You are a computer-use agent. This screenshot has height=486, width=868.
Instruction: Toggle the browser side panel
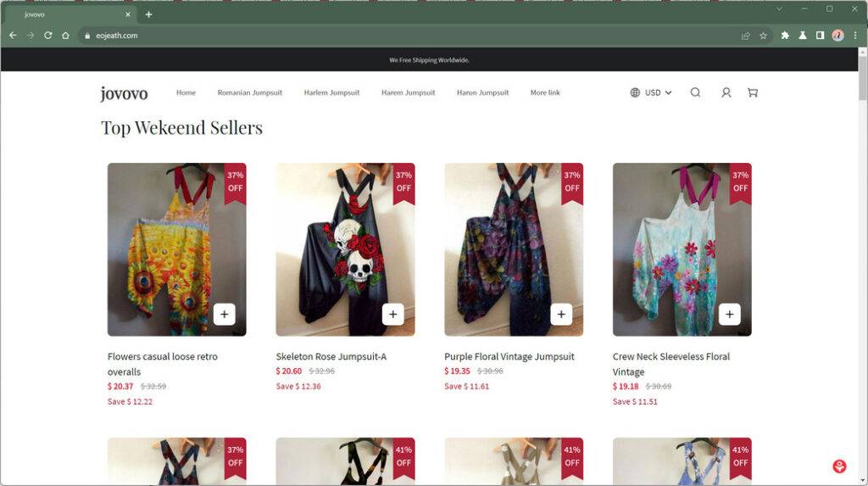coord(820,36)
